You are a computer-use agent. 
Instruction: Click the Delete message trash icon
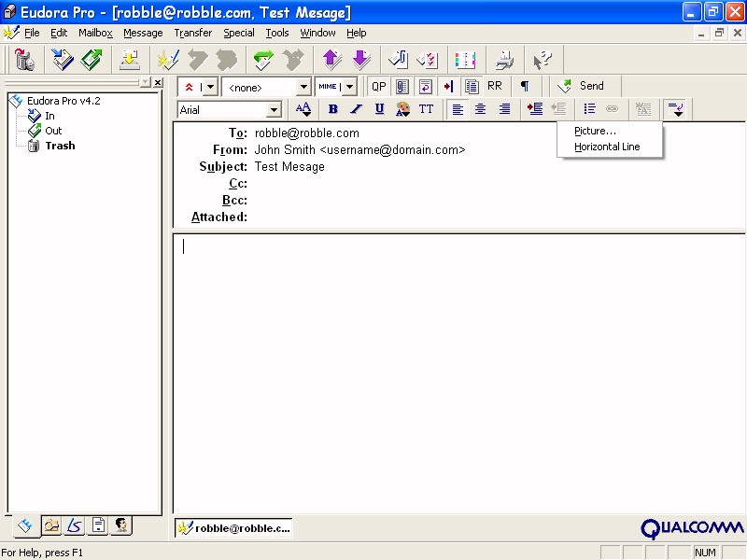(x=24, y=60)
